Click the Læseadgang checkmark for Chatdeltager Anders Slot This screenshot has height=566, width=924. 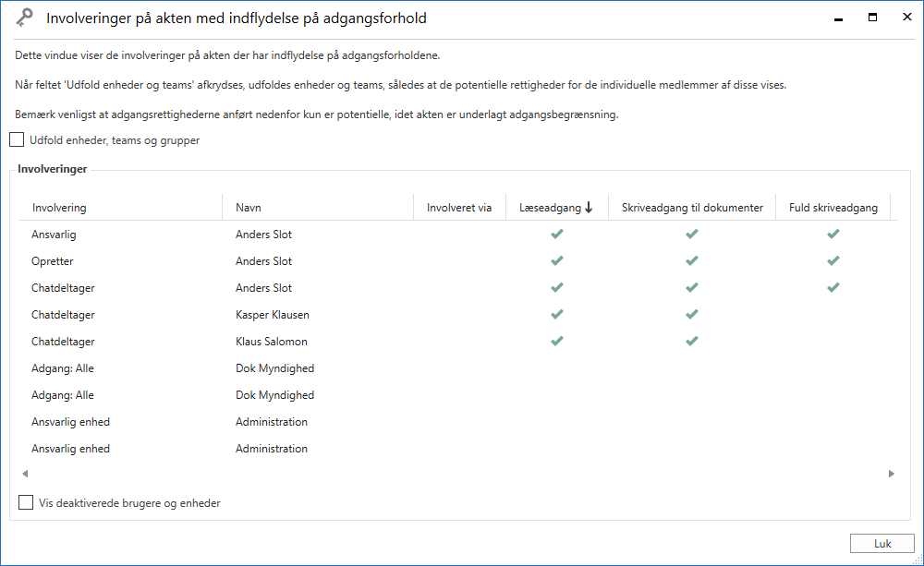tap(557, 288)
